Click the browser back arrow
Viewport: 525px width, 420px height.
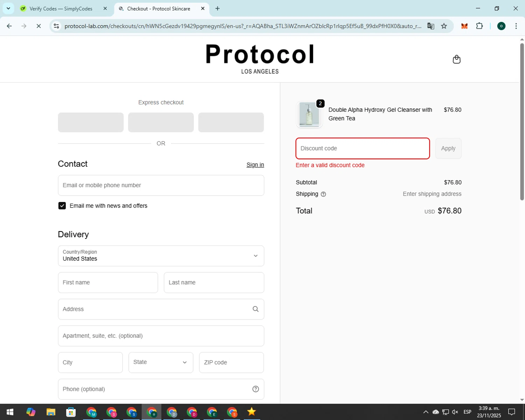tap(9, 26)
